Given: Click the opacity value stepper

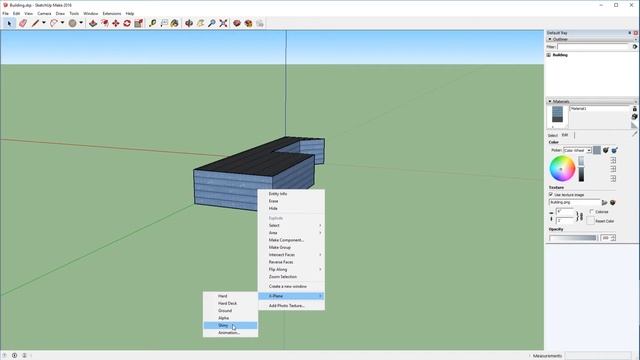Looking at the screenshot, I should (613, 238).
